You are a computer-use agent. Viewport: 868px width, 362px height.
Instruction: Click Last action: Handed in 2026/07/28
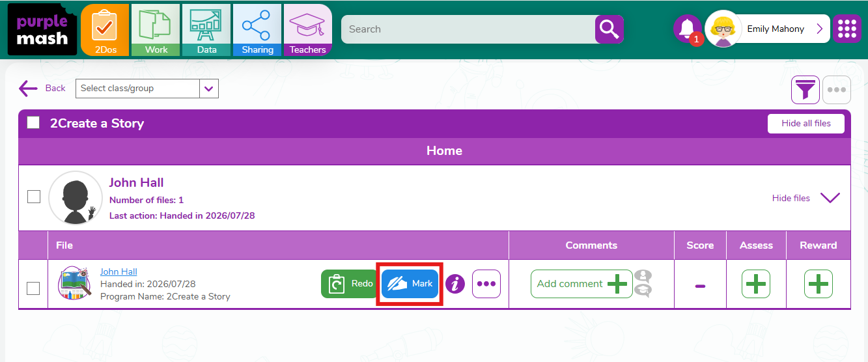182,216
